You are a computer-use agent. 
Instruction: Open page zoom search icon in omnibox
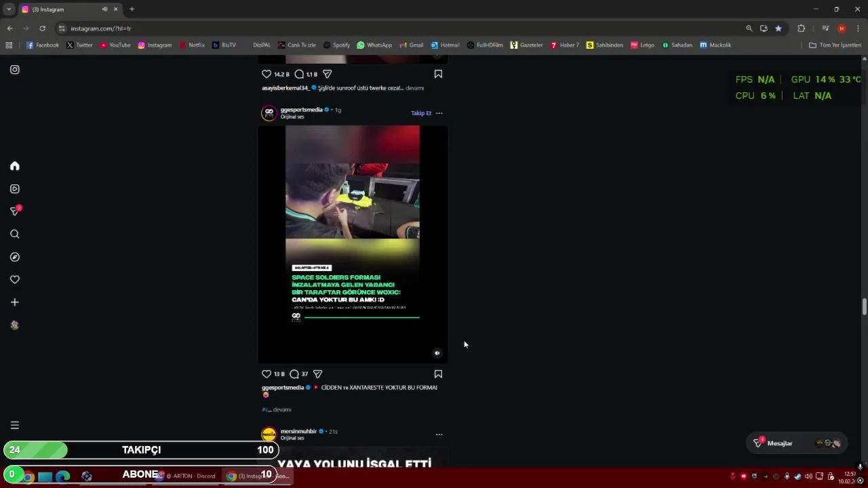click(749, 28)
